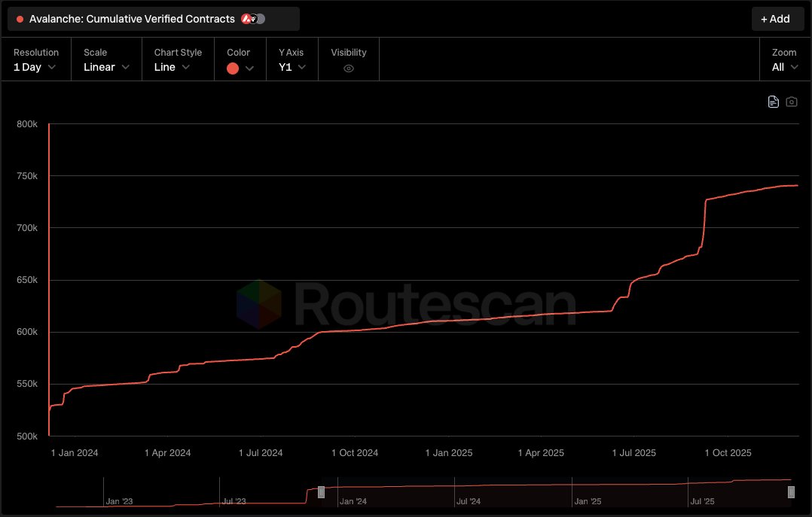
Task: Export chart data using the document icon
Action: coord(773,102)
